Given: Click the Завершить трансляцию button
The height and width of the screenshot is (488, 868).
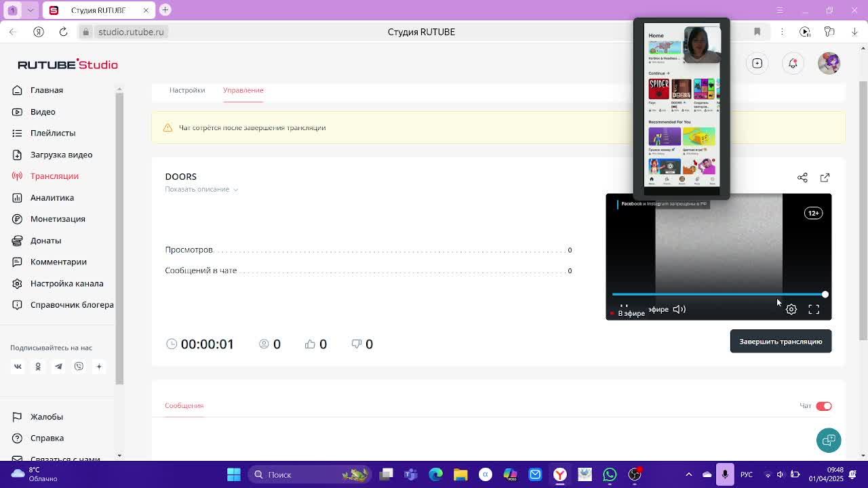Looking at the screenshot, I should 781,342.
